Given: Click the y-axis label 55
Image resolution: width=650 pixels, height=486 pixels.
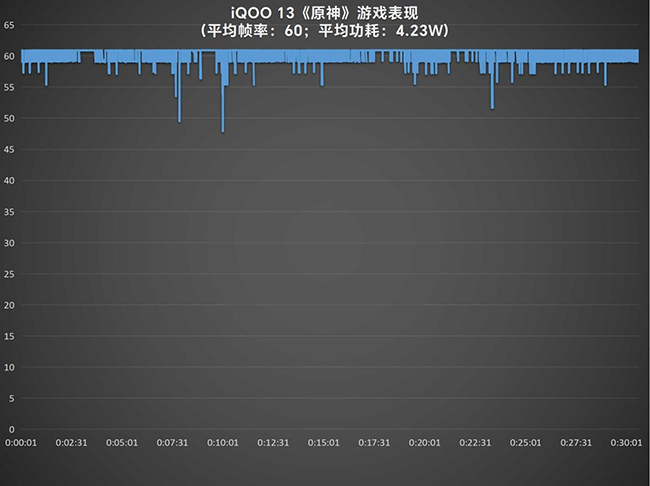Looking at the screenshot, I should point(9,87).
